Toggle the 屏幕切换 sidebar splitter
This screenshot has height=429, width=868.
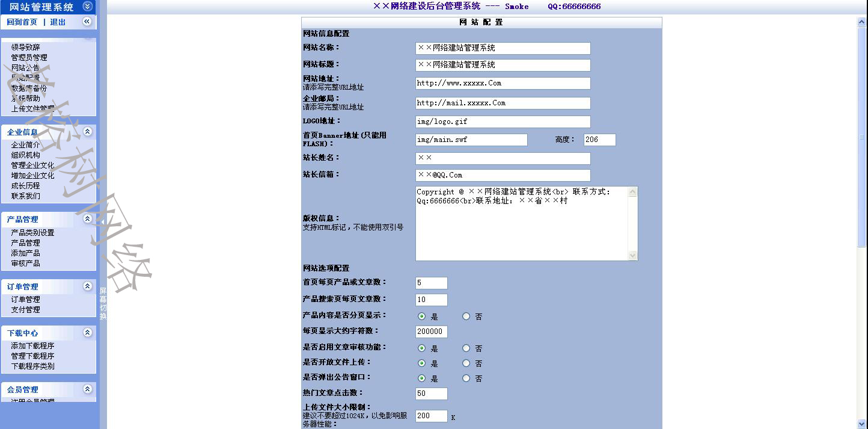(103, 304)
